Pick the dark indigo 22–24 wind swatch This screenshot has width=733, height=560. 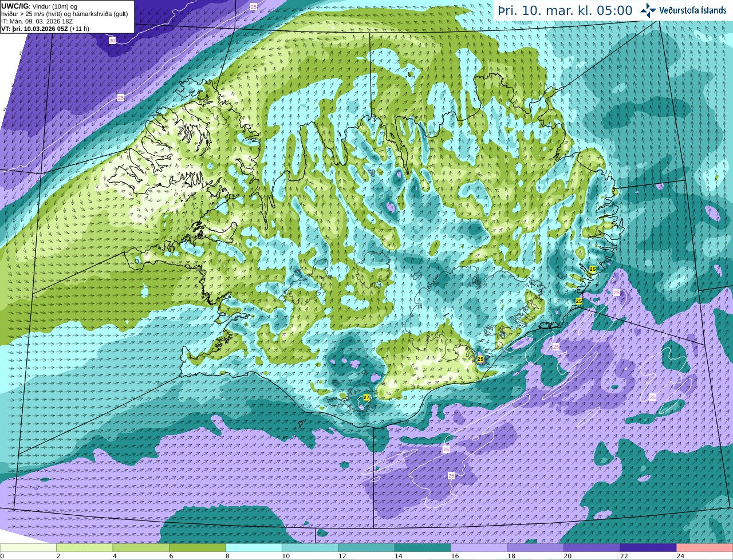click(649, 548)
